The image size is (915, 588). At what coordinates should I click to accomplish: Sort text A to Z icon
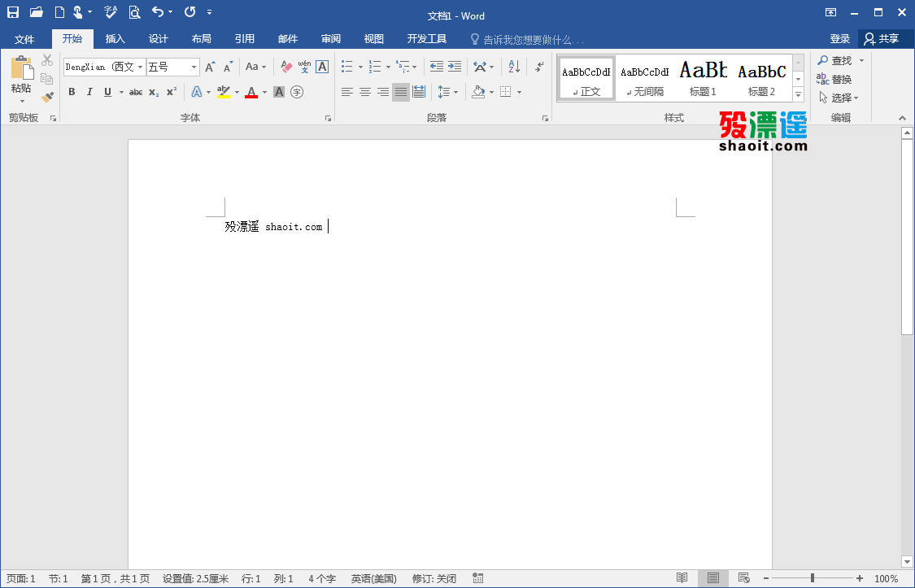point(514,67)
